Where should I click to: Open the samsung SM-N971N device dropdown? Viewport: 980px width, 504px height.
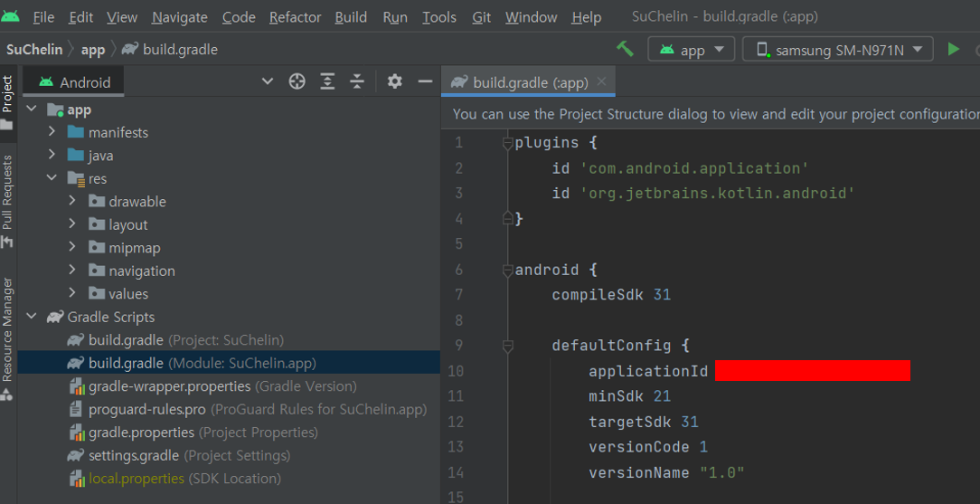pos(837,50)
